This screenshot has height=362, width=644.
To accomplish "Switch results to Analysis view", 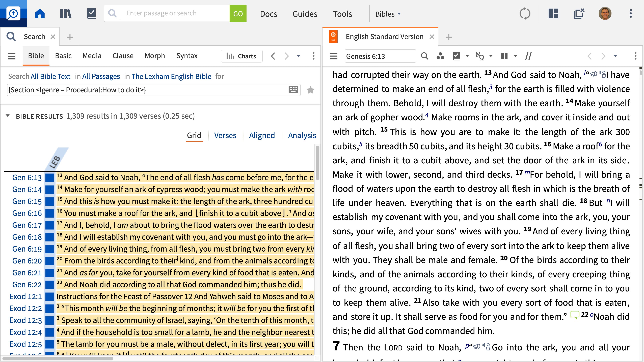I will [x=302, y=135].
